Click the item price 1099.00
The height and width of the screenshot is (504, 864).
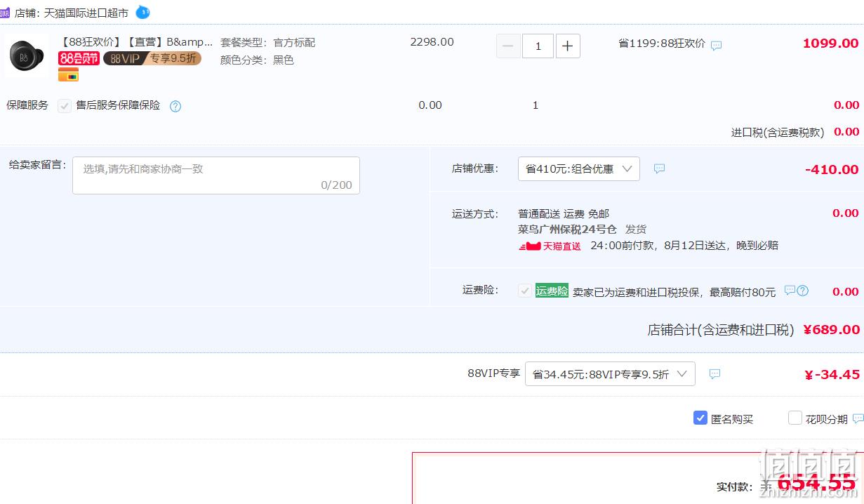point(830,44)
